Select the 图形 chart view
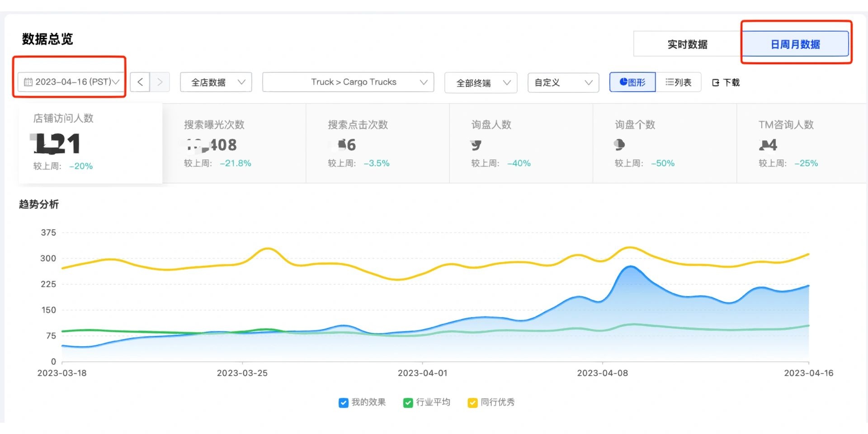This screenshot has height=434, width=868. 632,82
